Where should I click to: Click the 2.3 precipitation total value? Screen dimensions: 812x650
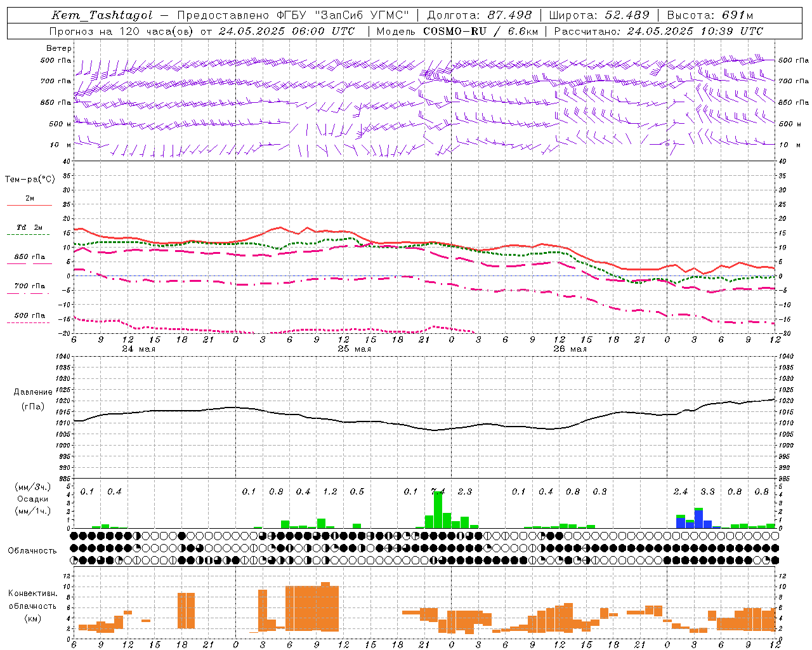(x=465, y=491)
